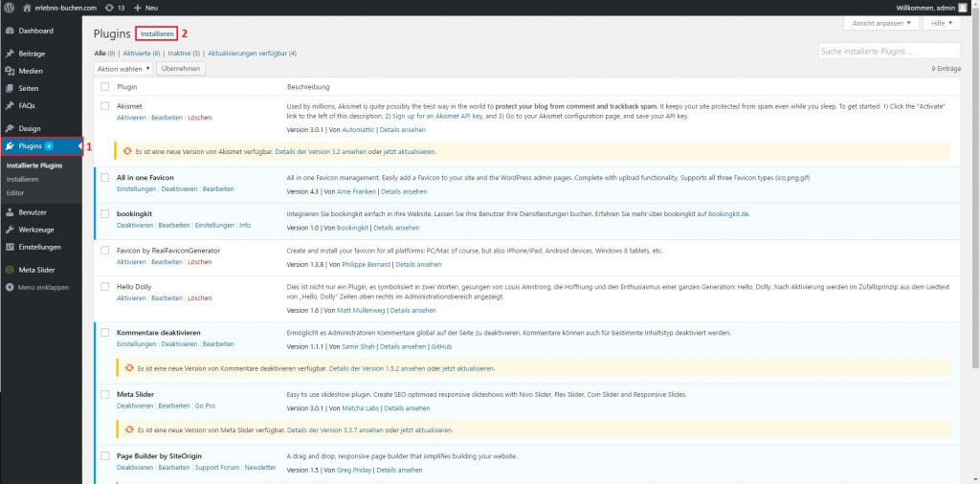This screenshot has height=484, width=980.
Task: Open Plugins in the sidebar
Action: 40,146
